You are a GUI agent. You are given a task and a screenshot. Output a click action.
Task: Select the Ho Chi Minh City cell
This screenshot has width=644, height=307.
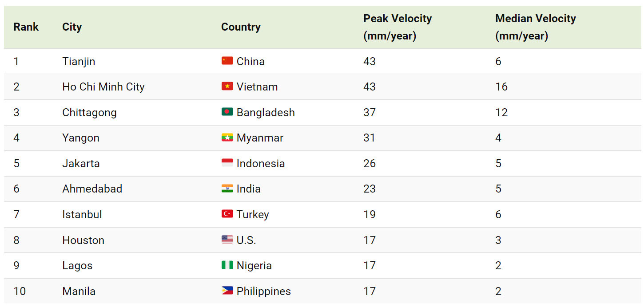pyautogui.click(x=103, y=87)
